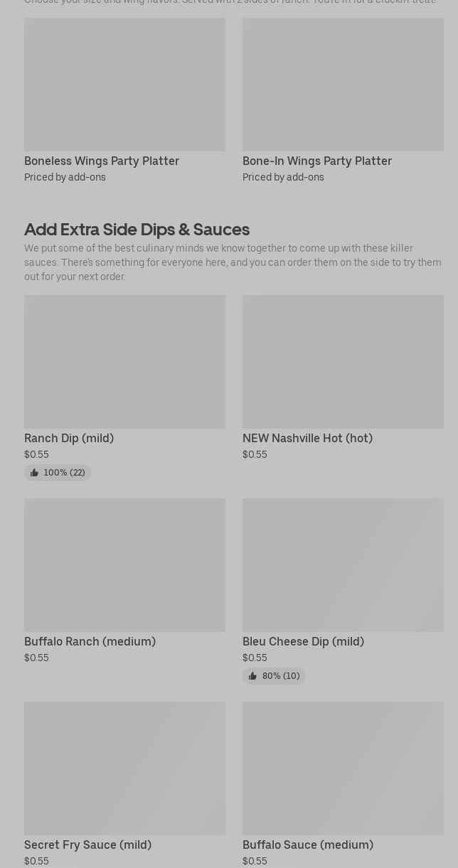Open the NEW Nashville Hot (hot) name

(307, 439)
